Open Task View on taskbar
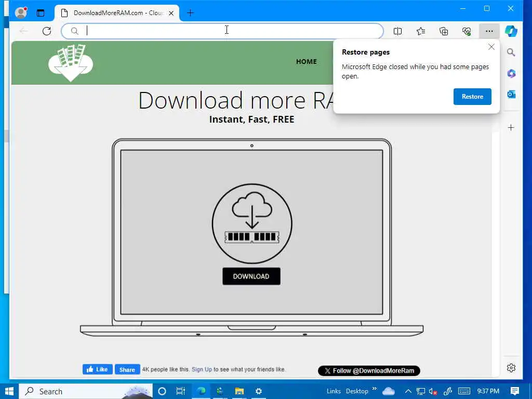The height and width of the screenshot is (399, 532). [x=181, y=391]
